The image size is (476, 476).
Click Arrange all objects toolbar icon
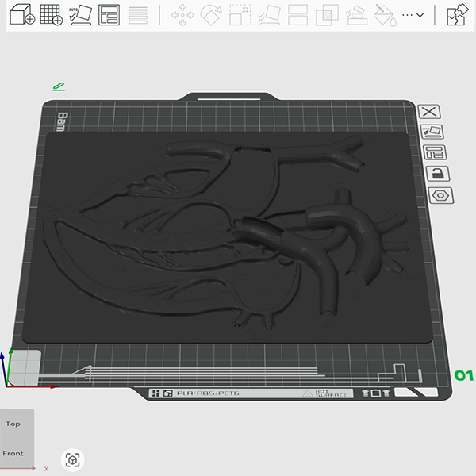point(109,15)
